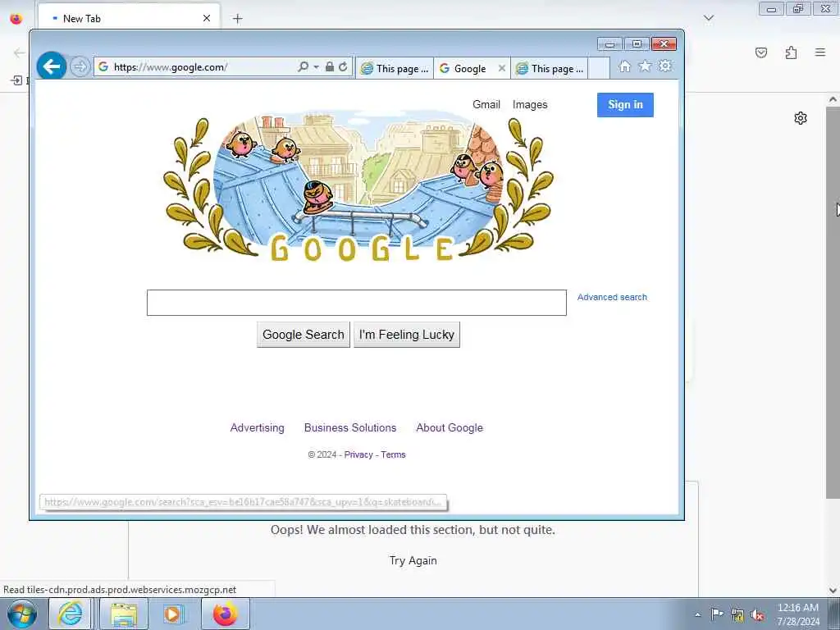Show hidden system tray icons arrow

point(697,614)
